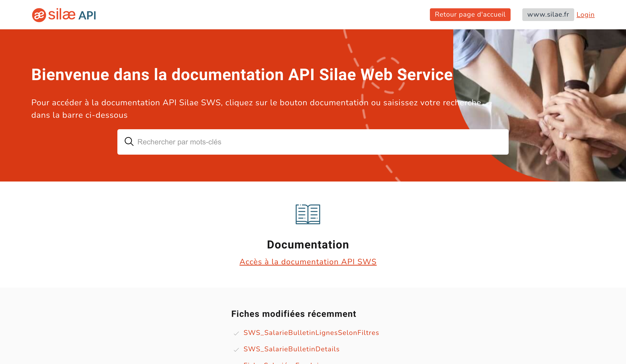Click checkmark beside SWS_SalarieBulletinLignesSelonFiltres

(x=236, y=333)
